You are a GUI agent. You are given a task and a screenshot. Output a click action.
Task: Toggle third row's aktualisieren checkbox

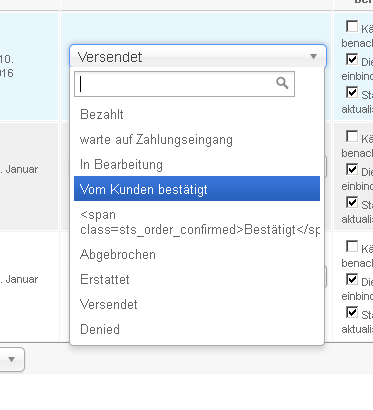tap(352, 312)
